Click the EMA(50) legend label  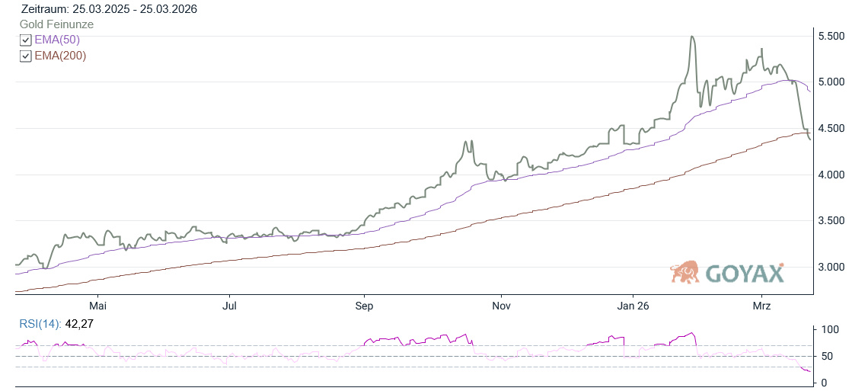(57, 40)
